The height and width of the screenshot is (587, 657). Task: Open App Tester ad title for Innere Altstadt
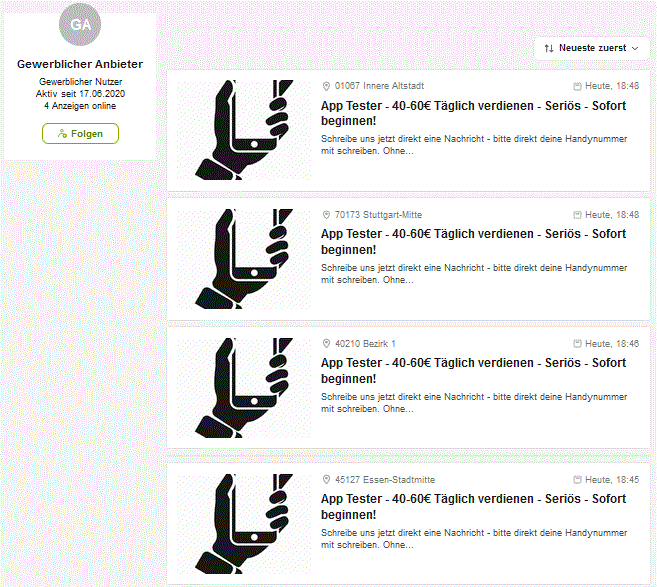pos(473,113)
